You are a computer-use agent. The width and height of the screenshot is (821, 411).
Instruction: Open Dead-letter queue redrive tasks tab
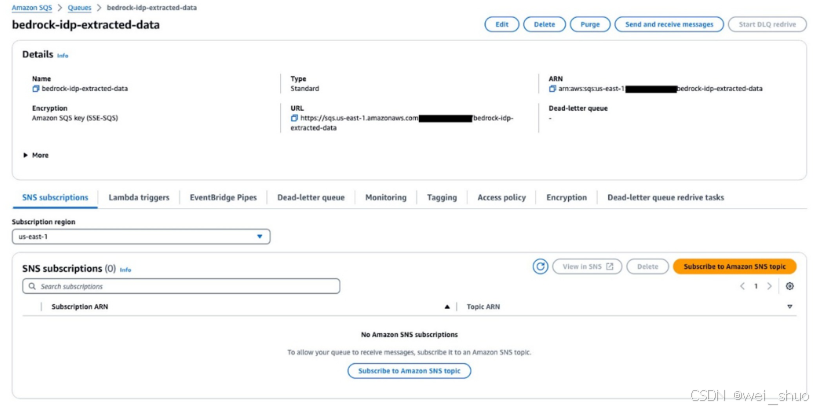coord(665,197)
